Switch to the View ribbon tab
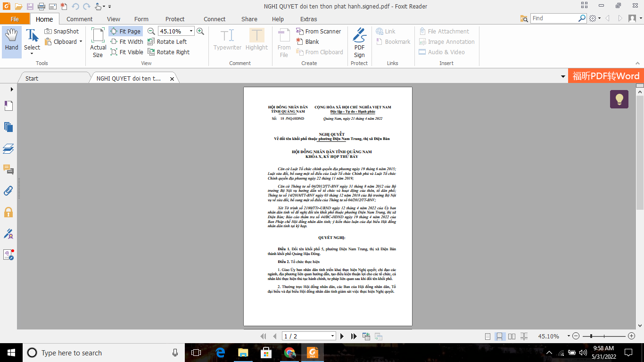The width and height of the screenshot is (644, 362). 114,19
